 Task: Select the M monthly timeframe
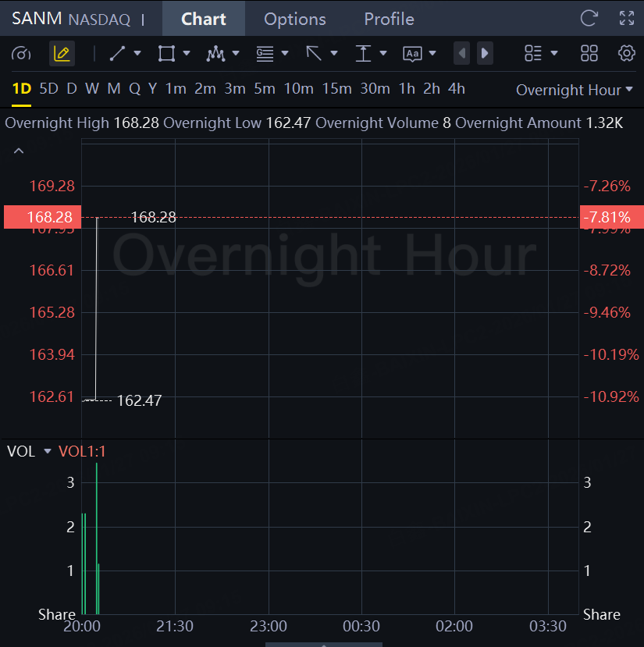(x=114, y=89)
